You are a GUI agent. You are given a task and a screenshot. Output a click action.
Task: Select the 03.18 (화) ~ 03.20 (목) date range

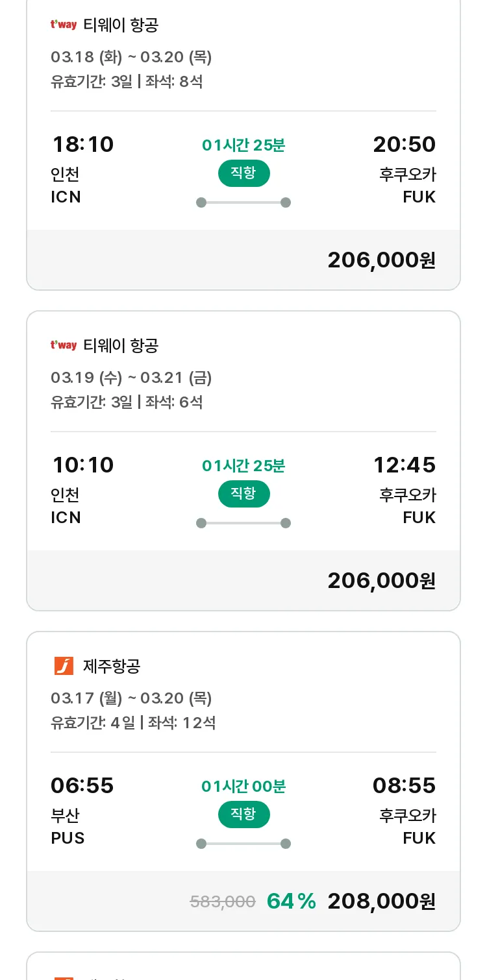131,57
